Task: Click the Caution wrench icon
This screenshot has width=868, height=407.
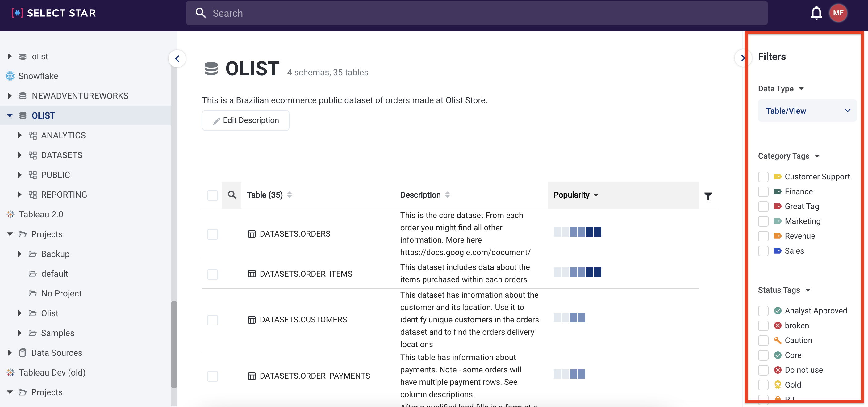Action: (777, 340)
